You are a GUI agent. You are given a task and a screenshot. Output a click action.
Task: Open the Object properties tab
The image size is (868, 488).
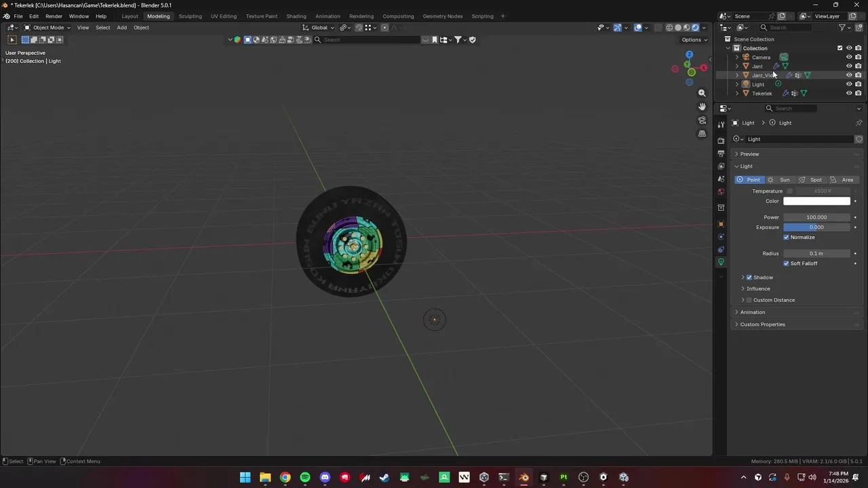tap(721, 224)
